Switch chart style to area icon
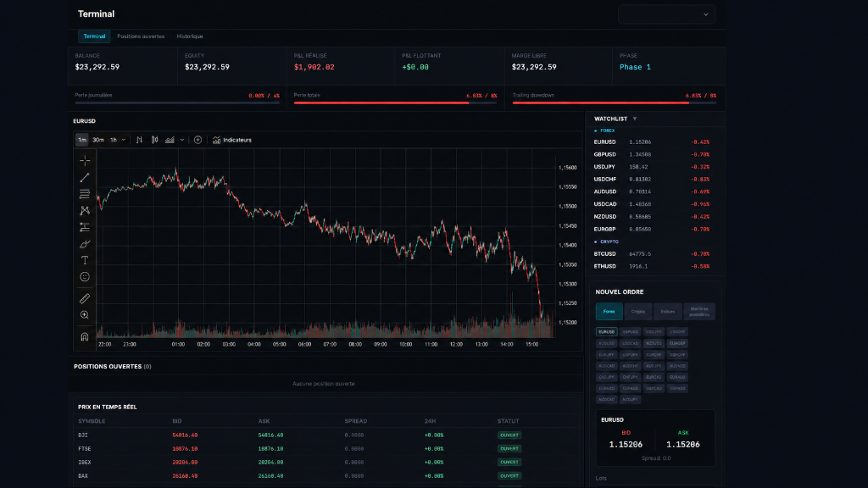Viewport: 868px width, 488px height. tap(170, 140)
